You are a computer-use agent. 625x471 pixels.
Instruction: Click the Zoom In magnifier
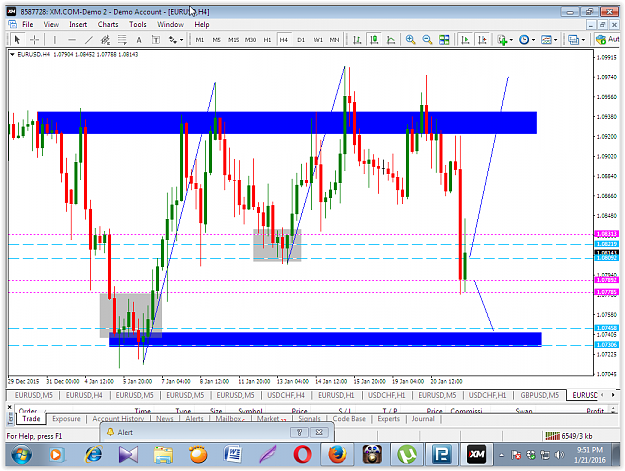click(x=410, y=39)
